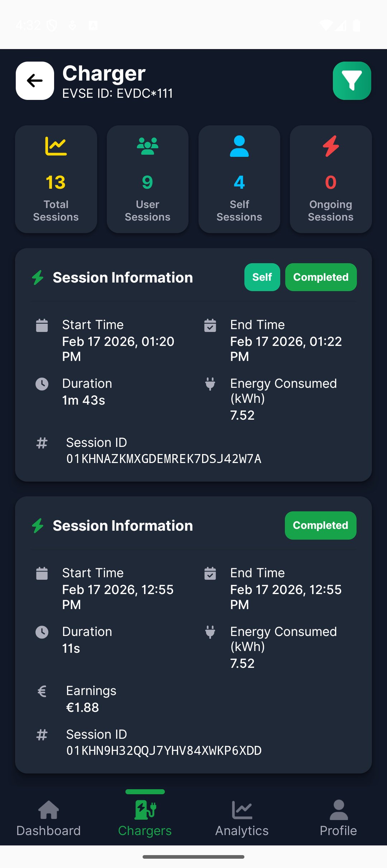The image size is (387, 868).
Task: Tap Completed badge on the Self session
Action: coord(321,277)
